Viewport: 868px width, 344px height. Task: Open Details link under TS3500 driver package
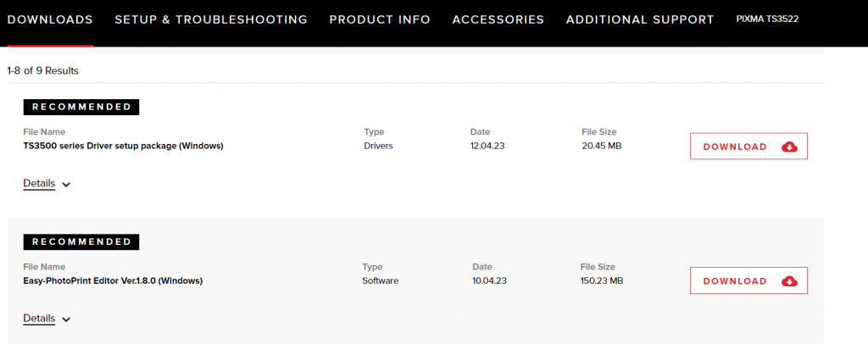click(39, 183)
